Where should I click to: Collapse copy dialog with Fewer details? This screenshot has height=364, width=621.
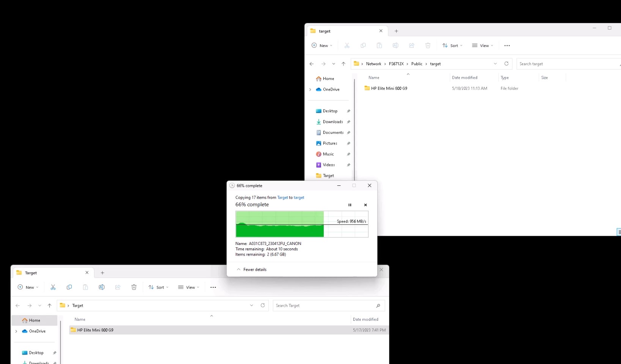(x=252, y=270)
